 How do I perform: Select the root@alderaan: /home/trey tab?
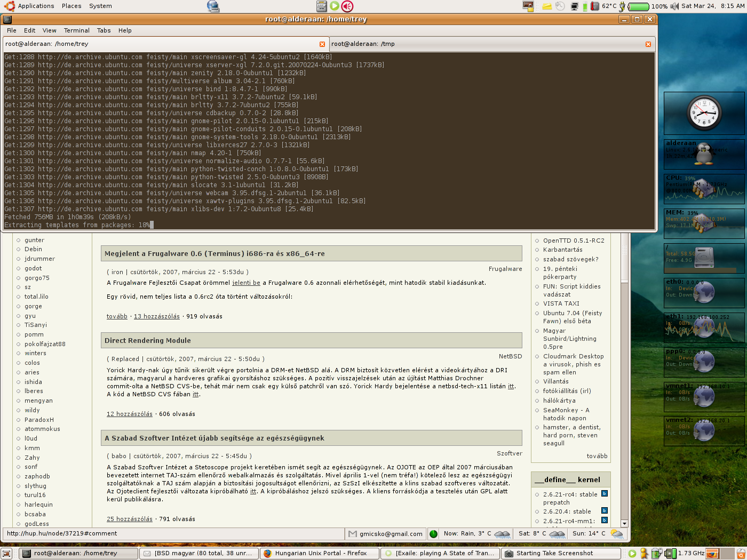pyautogui.click(x=165, y=44)
